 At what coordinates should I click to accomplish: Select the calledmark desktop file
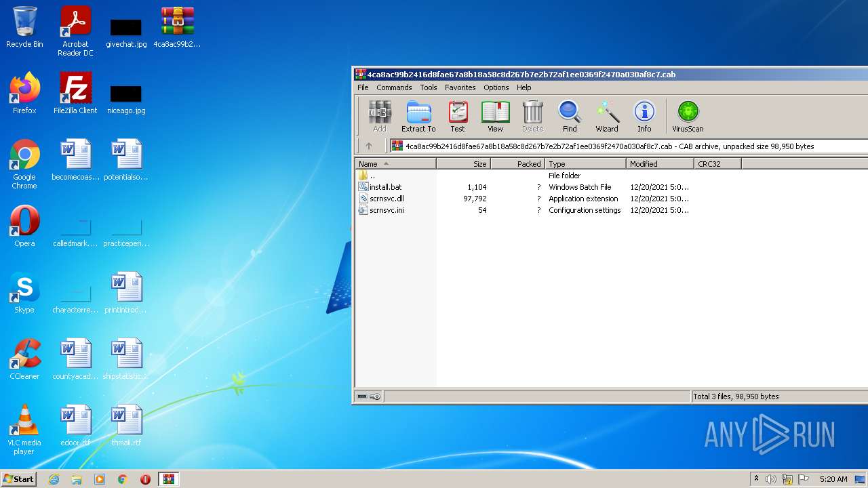click(x=75, y=232)
